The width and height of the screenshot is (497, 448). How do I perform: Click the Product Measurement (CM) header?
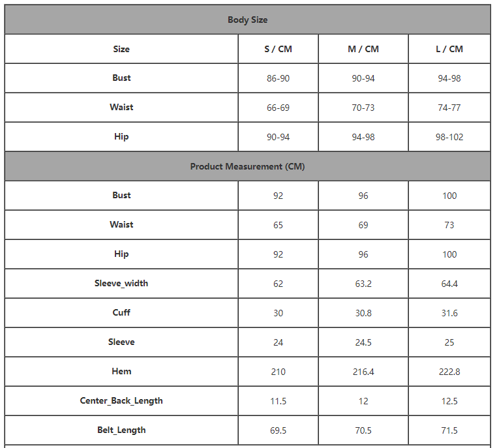coord(248,166)
